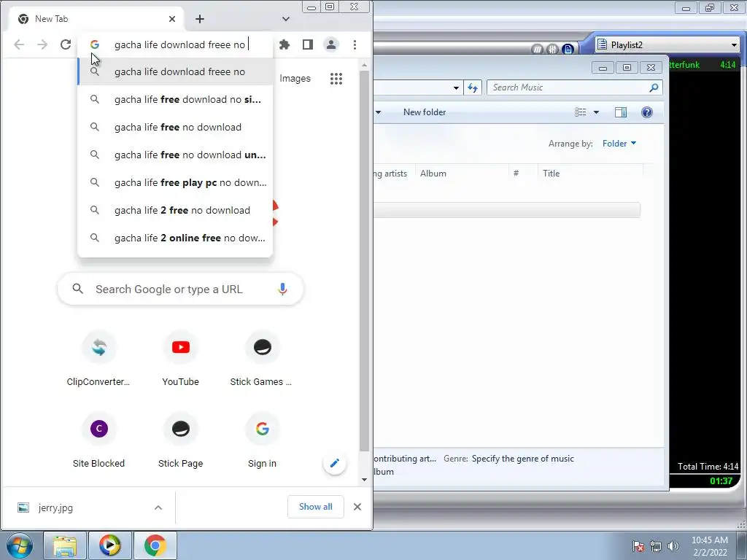The height and width of the screenshot is (560, 747).
Task: Click New folder in file dialog
Action: pyautogui.click(x=425, y=112)
